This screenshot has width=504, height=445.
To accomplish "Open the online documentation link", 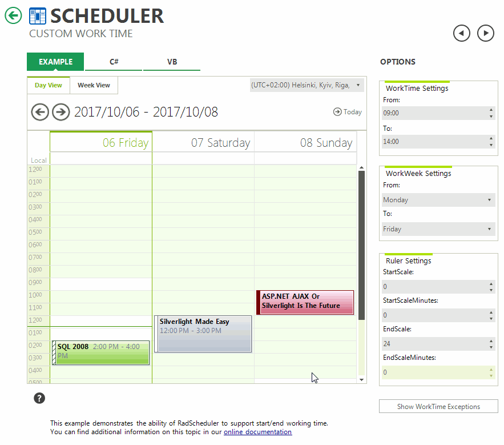I will [257, 432].
